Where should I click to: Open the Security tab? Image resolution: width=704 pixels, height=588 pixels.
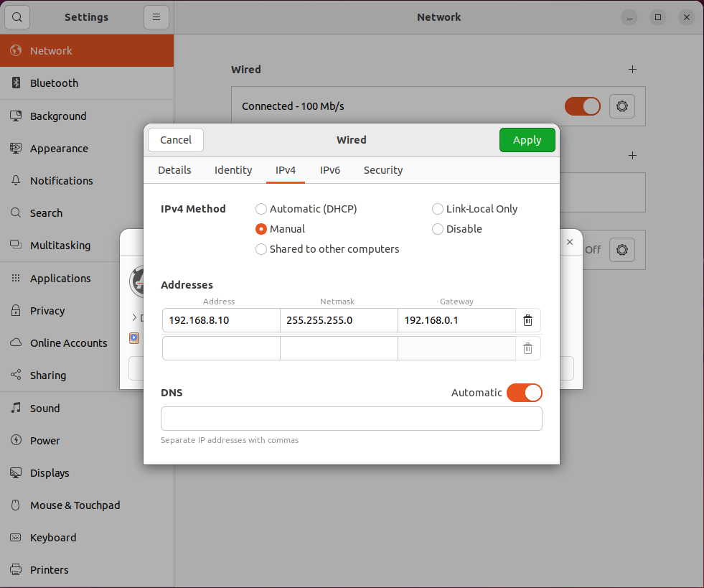point(383,170)
